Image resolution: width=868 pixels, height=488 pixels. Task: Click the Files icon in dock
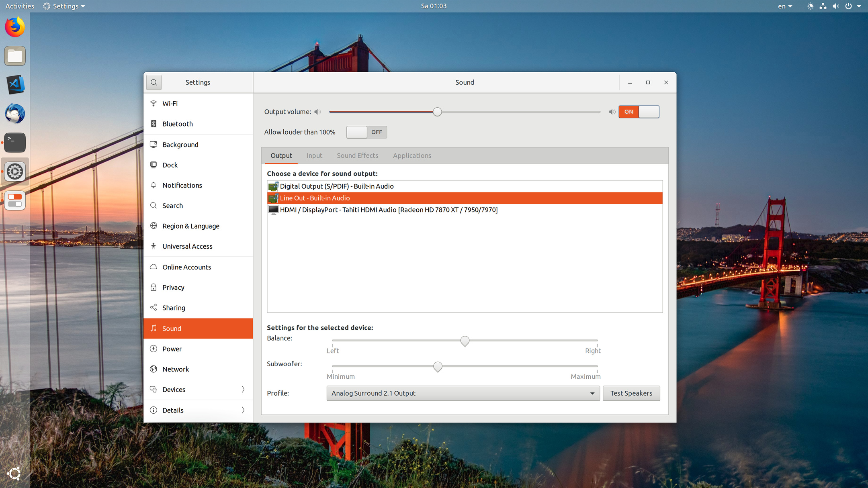15,56
